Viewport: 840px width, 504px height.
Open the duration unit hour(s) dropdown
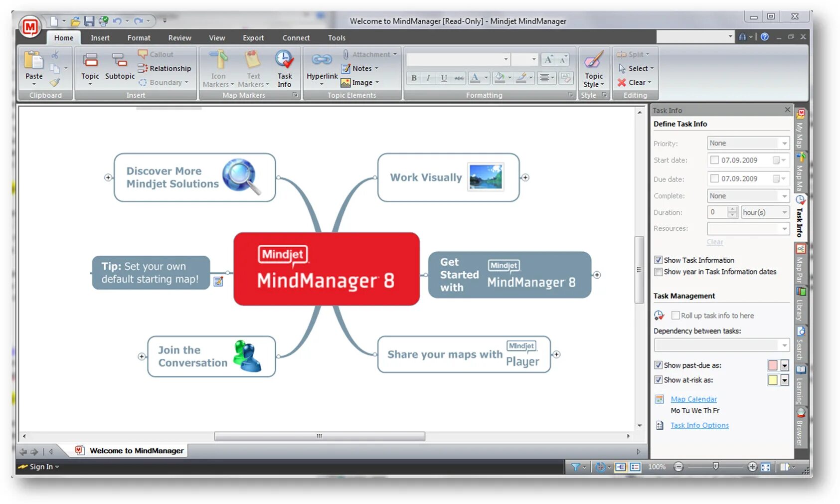[784, 212]
